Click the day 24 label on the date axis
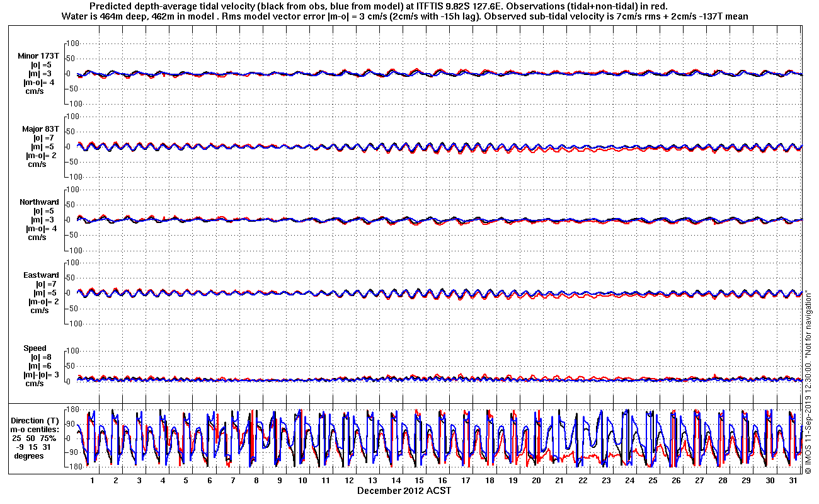The width and height of the screenshot is (819, 504). (629, 480)
